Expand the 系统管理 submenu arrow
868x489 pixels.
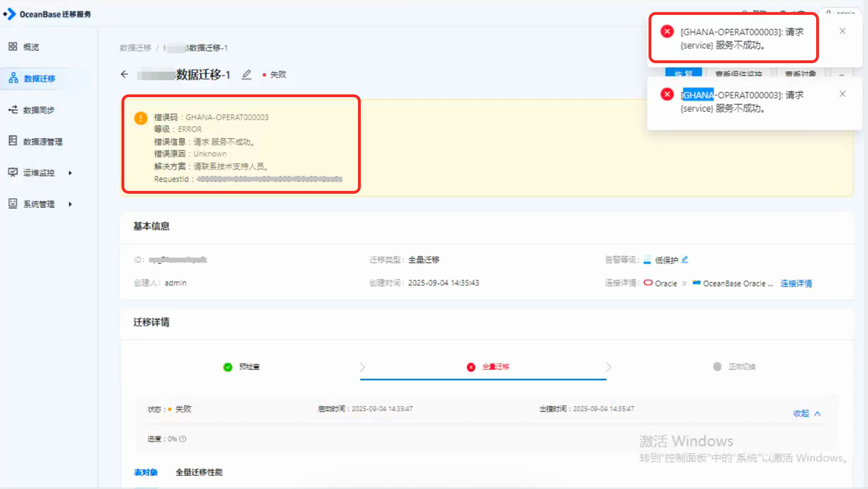[70, 204]
